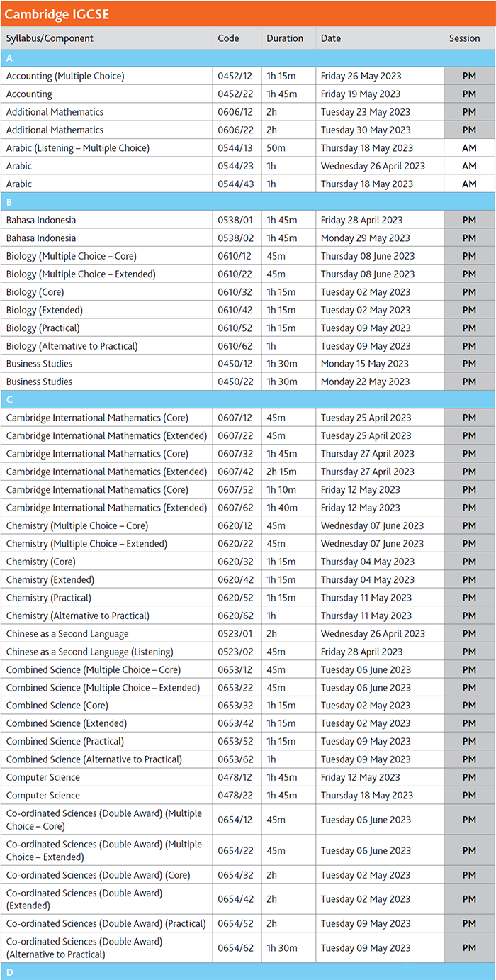Click the Biology (Practical) syllabus entry
496x980 pixels.
(43, 328)
